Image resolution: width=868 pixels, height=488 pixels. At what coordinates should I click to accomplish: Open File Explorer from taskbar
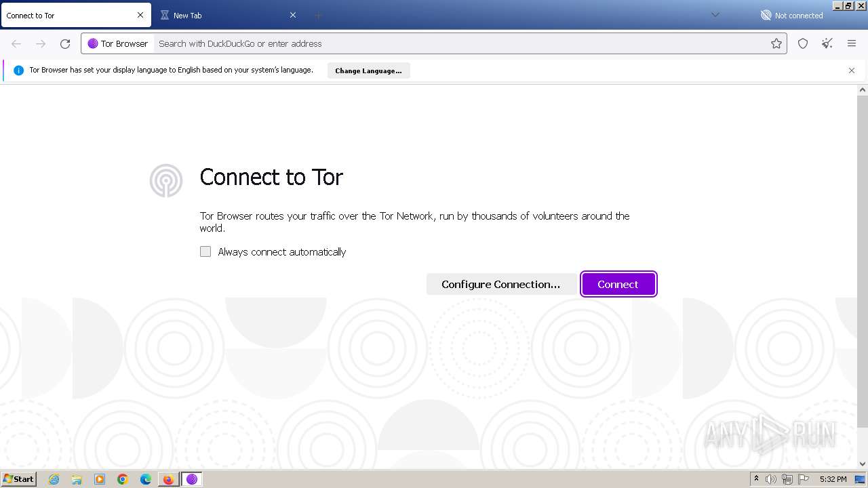[77, 479]
